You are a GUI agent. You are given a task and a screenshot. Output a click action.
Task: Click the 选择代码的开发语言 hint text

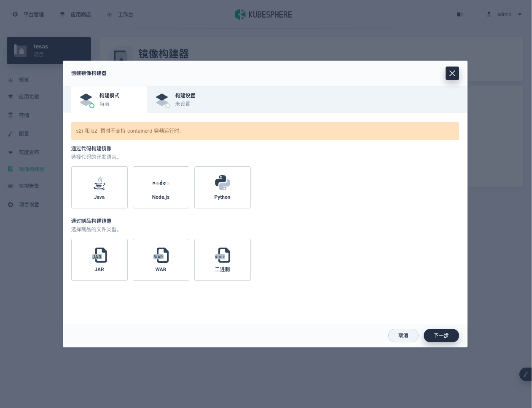click(97, 157)
